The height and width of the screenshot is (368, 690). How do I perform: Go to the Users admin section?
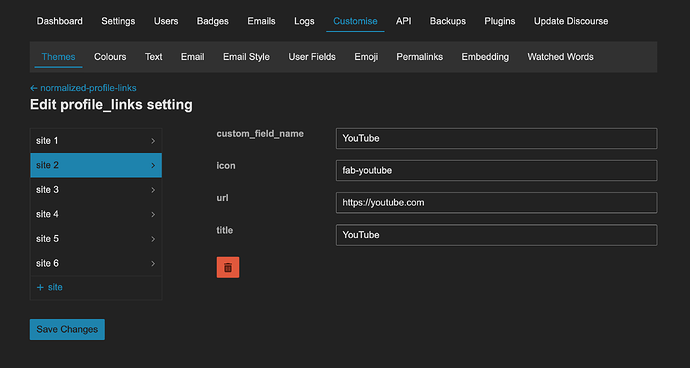pyautogui.click(x=166, y=21)
